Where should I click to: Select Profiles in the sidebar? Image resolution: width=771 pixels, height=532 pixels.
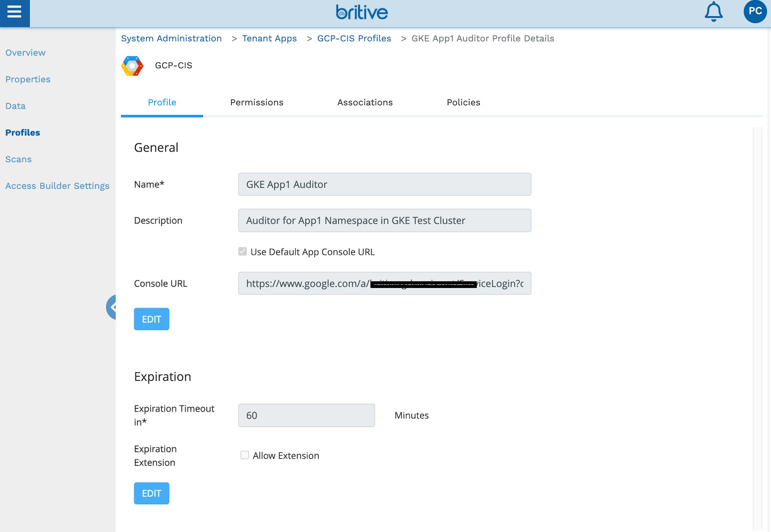pos(23,133)
